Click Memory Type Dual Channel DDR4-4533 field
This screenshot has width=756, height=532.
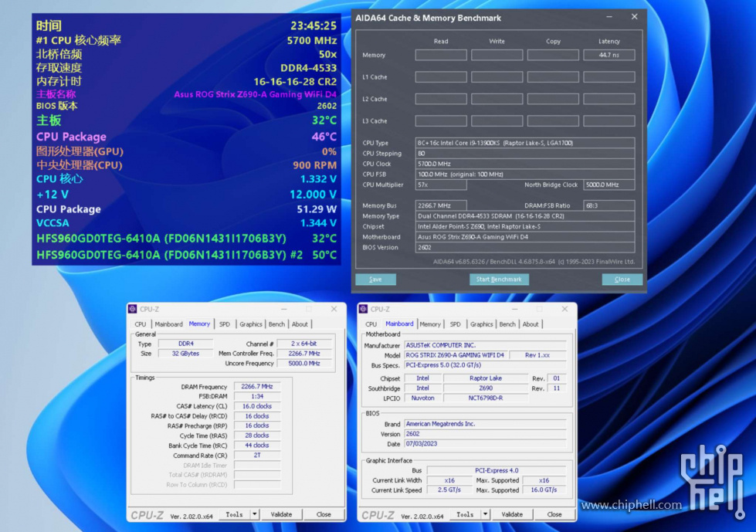(x=525, y=216)
